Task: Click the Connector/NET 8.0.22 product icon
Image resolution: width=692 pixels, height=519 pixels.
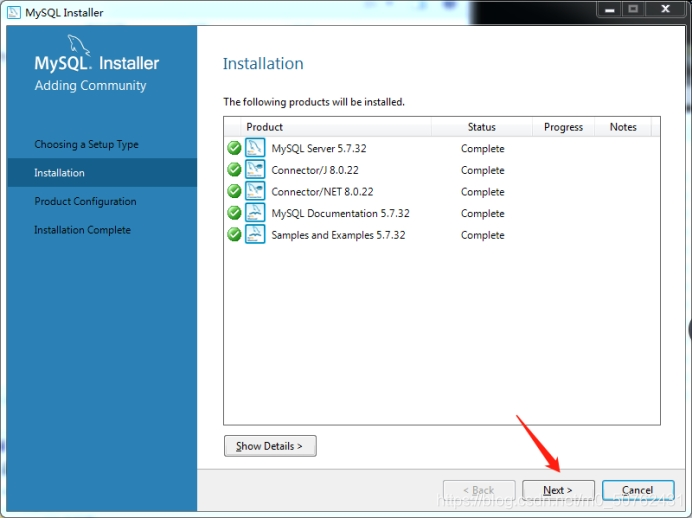Action: [255, 191]
